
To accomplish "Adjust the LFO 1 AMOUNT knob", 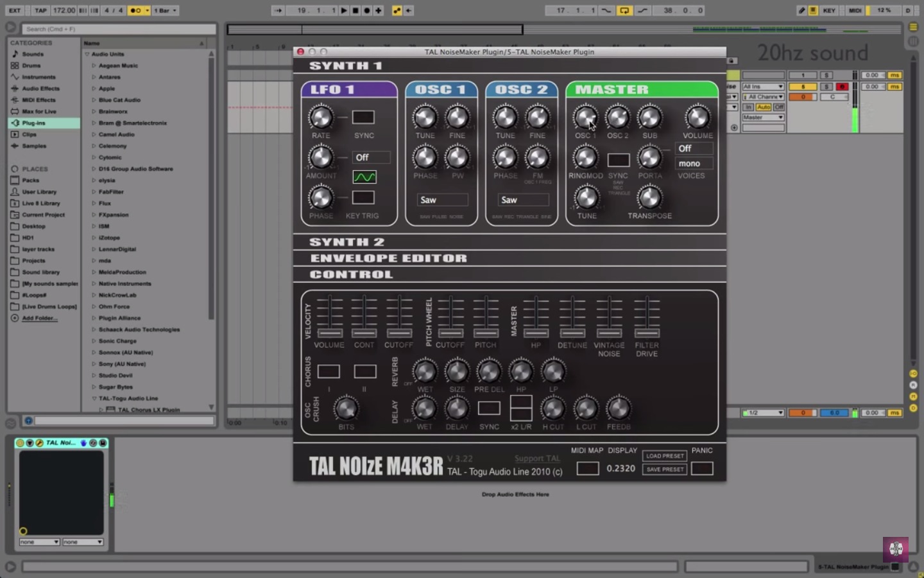I will pyautogui.click(x=321, y=157).
